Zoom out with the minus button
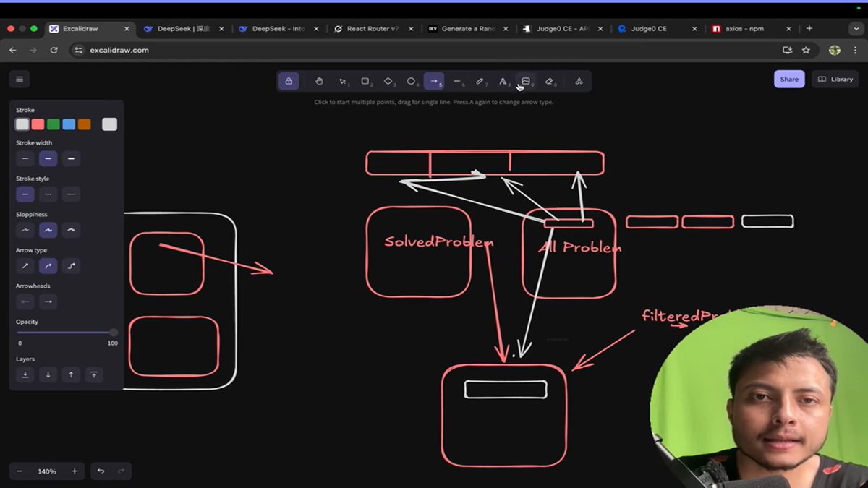 tap(20, 471)
